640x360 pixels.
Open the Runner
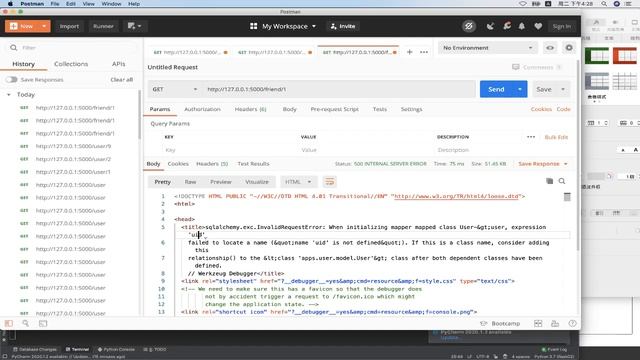click(103, 26)
